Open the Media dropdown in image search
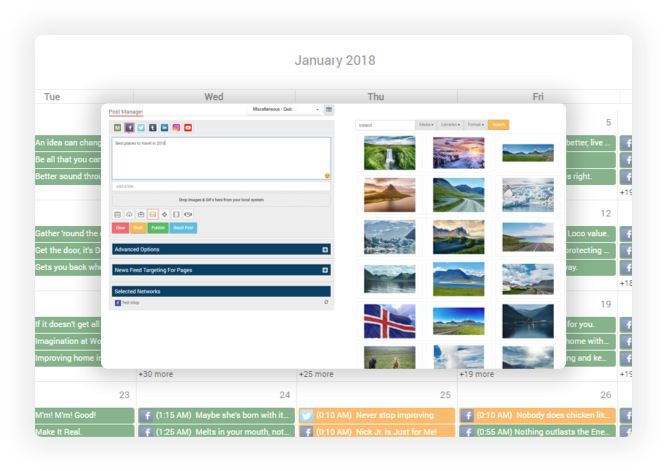This screenshot has width=667, height=471. point(426,125)
